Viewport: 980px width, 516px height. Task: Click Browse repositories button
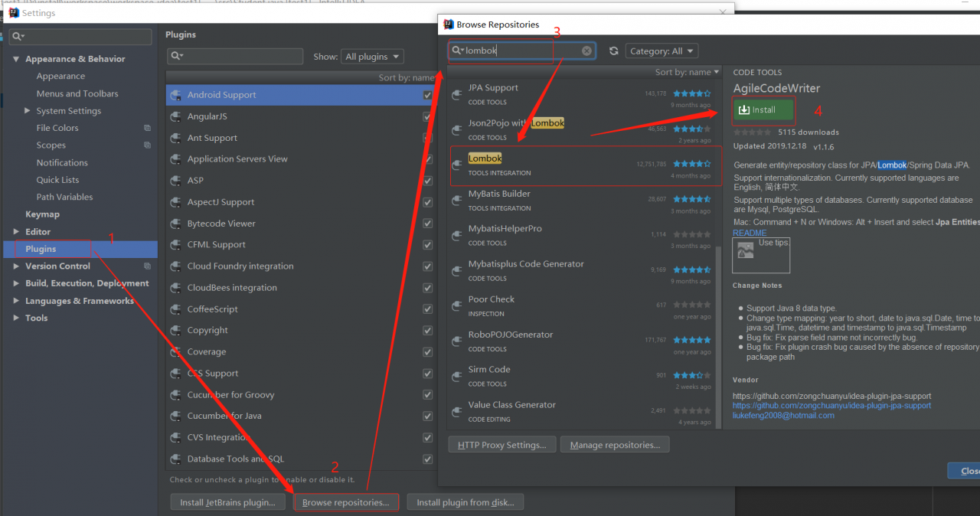point(346,503)
